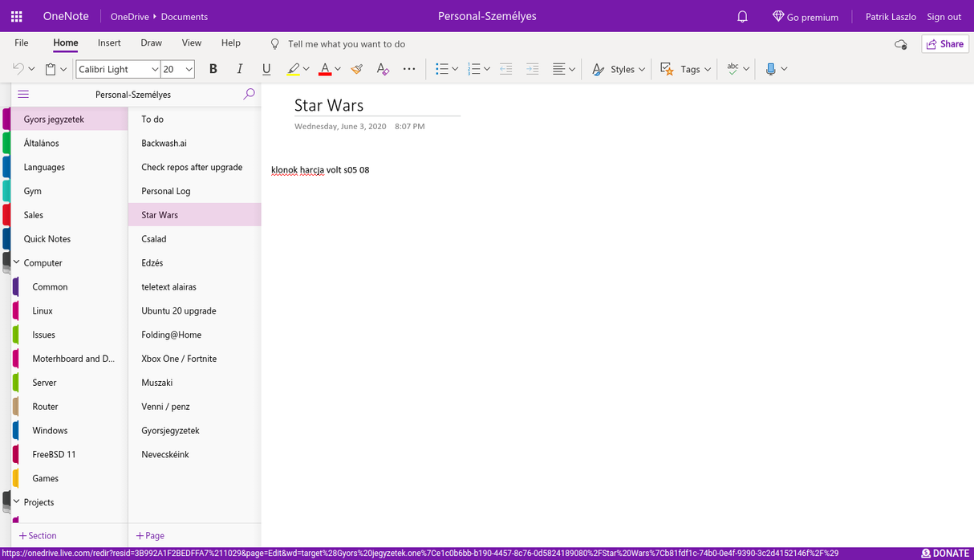974x560 pixels.
Task: Select the Gym section
Action: tap(32, 190)
